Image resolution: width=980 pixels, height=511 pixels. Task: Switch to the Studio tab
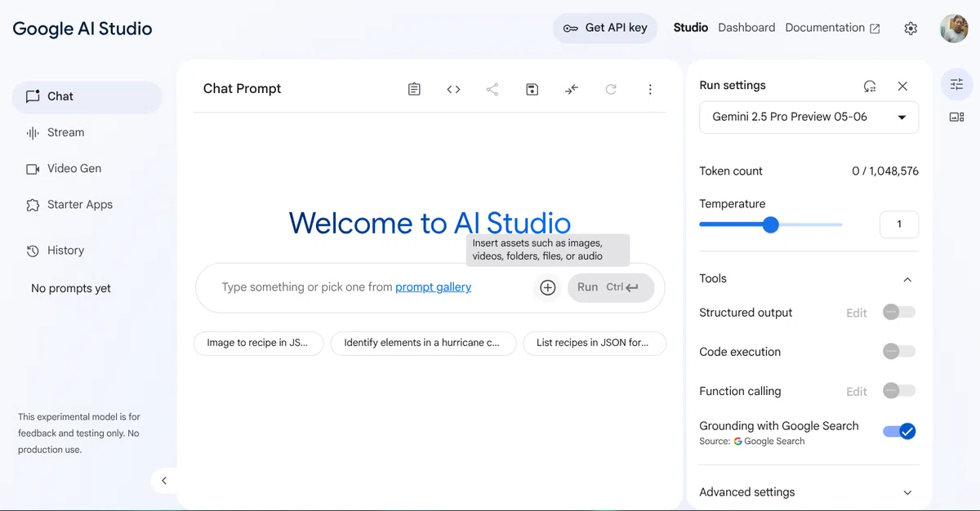691,28
